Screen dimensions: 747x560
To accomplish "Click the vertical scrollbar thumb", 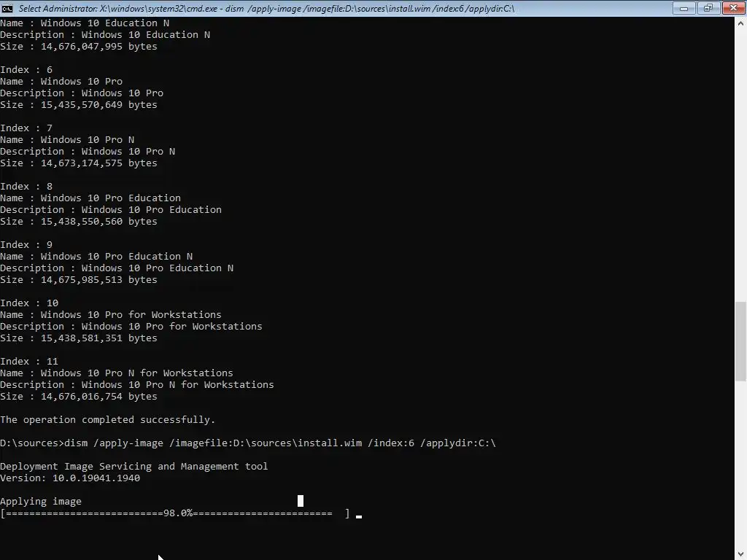I will tap(741, 341).
